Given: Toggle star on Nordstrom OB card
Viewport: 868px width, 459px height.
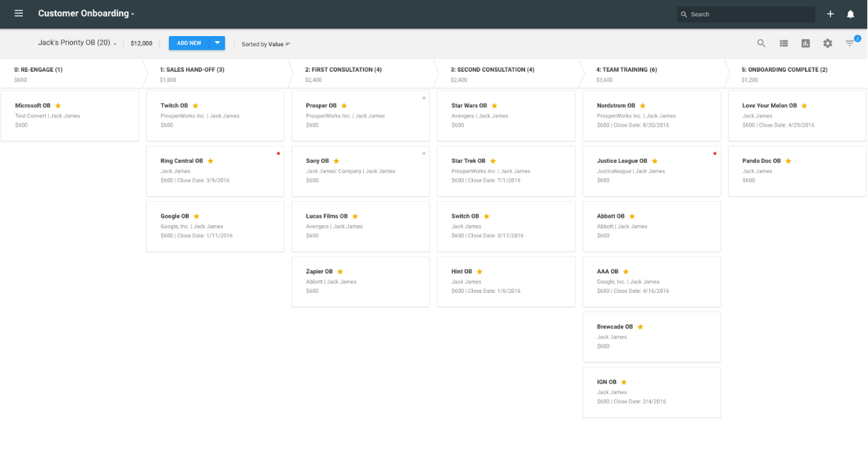Looking at the screenshot, I should coord(642,106).
